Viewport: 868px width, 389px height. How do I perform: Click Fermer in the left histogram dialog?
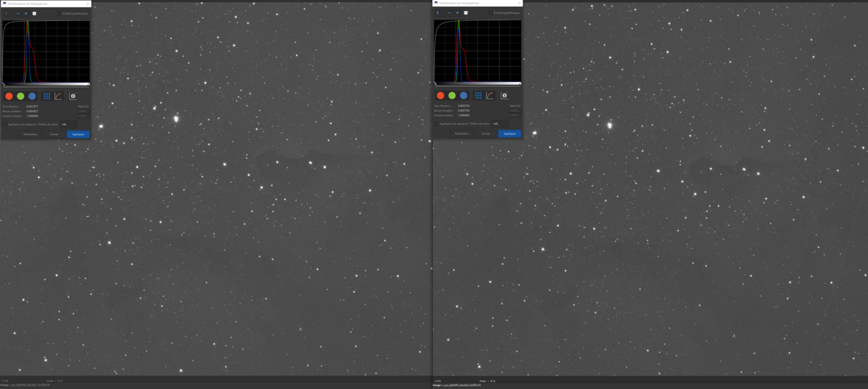(x=54, y=134)
